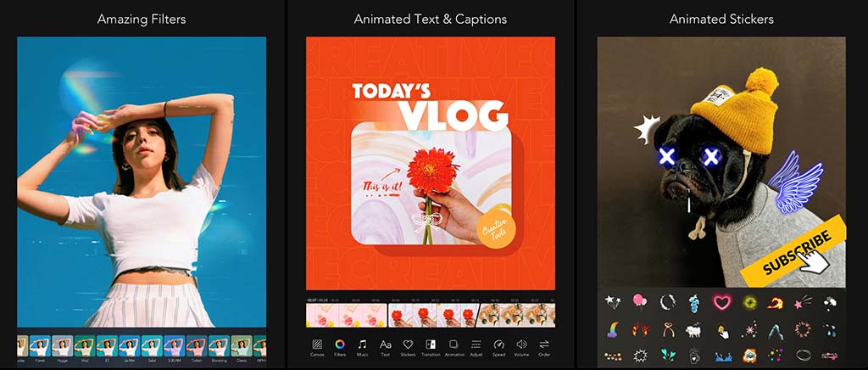Image resolution: width=868 pixels, height=370 pixels.
Task: Pick the yellow-green glowing burst sticker
Action: click(749, 302)
